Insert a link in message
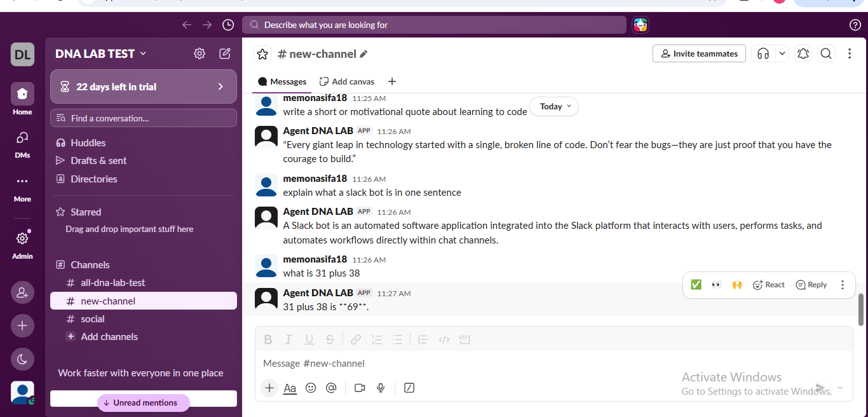868x417 pixels. (356, 339)
